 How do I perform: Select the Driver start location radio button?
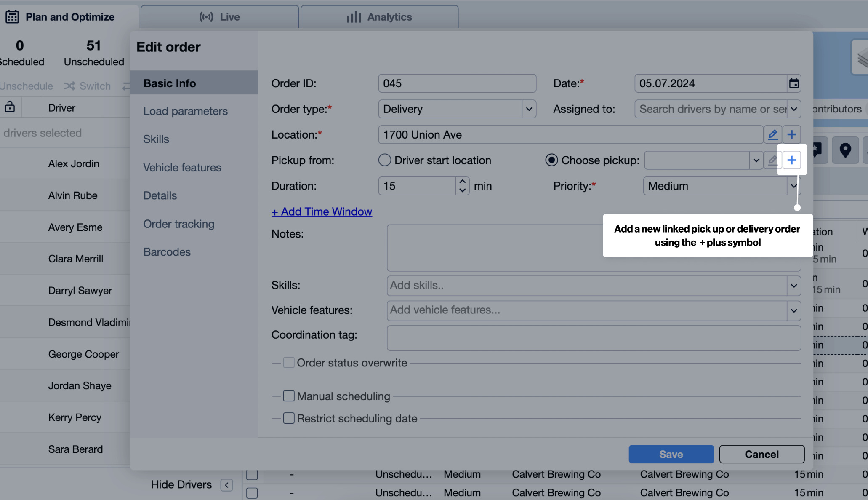click(x=384, y=160)
